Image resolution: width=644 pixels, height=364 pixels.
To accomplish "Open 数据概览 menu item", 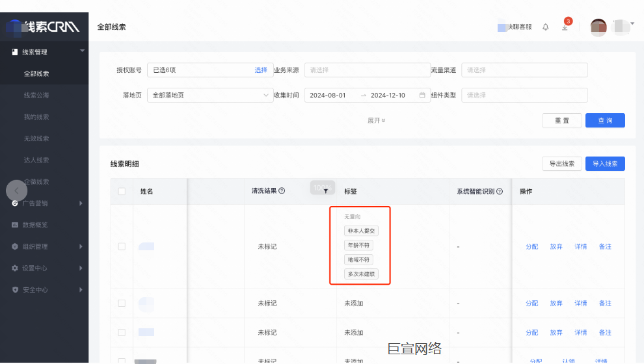I will (35, 225).
